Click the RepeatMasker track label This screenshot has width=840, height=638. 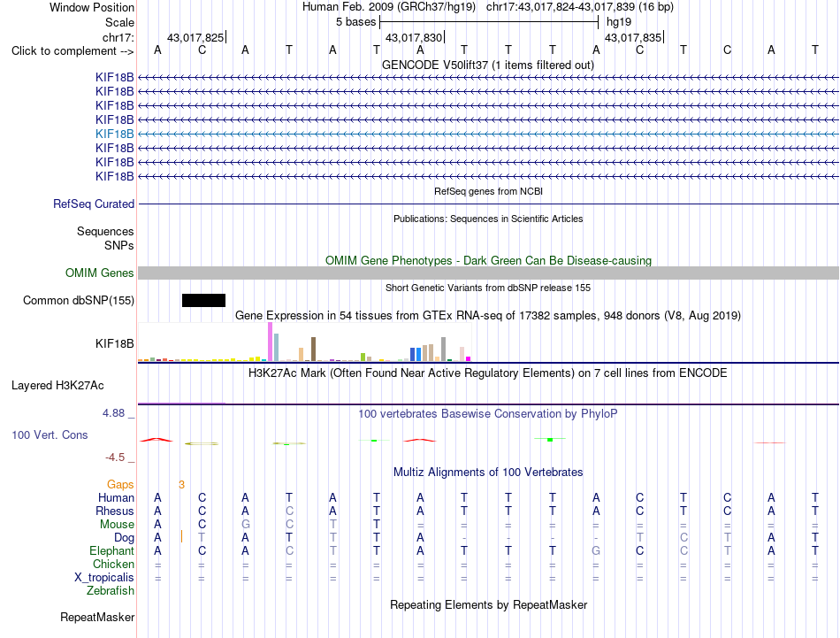click(97, 617)
